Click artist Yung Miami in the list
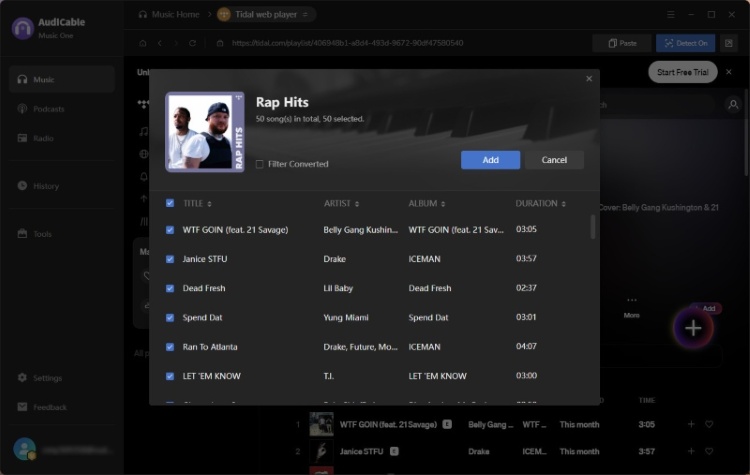The height and width of the screenshot is (475, 750). click(346, 318)
